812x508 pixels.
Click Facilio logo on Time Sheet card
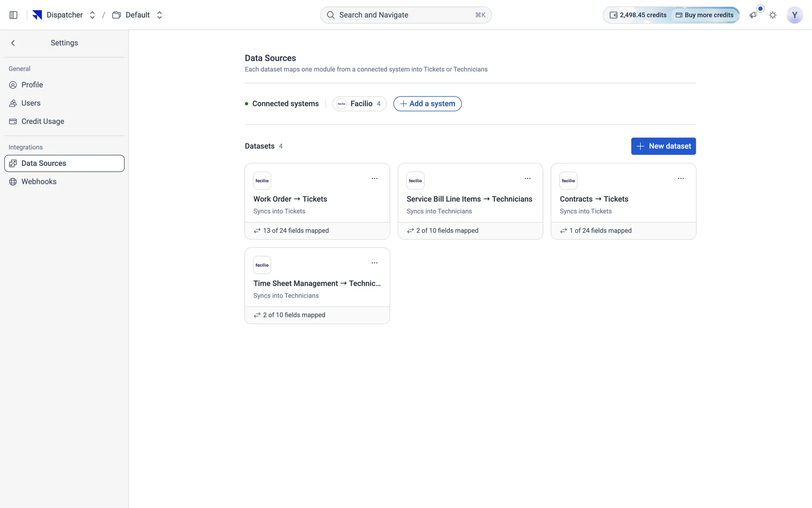(x=262, y=265)
